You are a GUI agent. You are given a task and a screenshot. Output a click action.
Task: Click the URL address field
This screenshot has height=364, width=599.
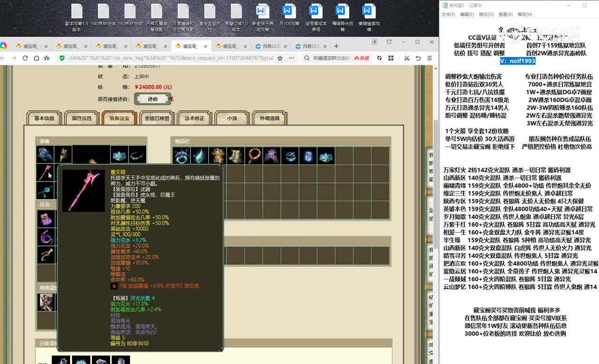point(171,58)
